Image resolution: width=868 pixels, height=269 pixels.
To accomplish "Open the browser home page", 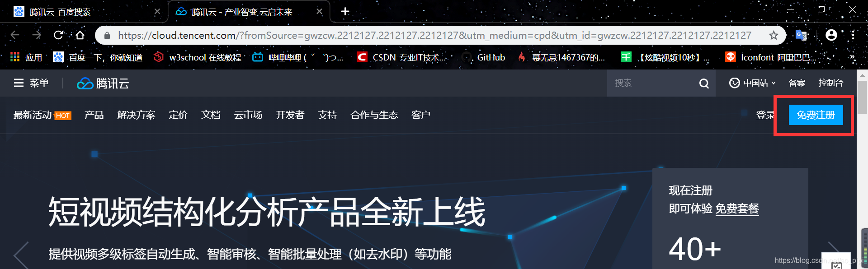I will pos(80,35).
